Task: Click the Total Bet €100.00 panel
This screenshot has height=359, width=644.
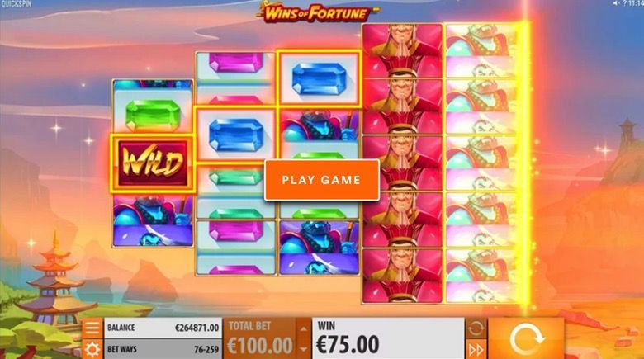Action: pyautogui.click(x=260, y=338)
